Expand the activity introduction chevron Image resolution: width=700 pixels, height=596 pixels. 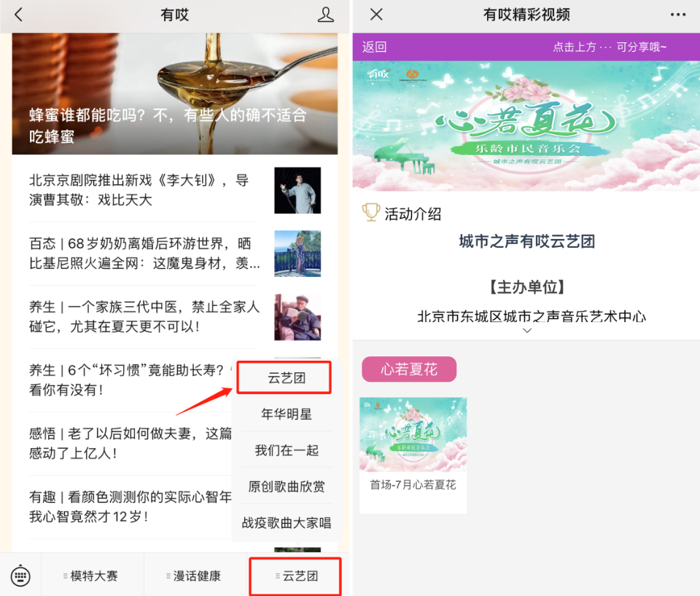pyautogui.click(x=526, y=331)
